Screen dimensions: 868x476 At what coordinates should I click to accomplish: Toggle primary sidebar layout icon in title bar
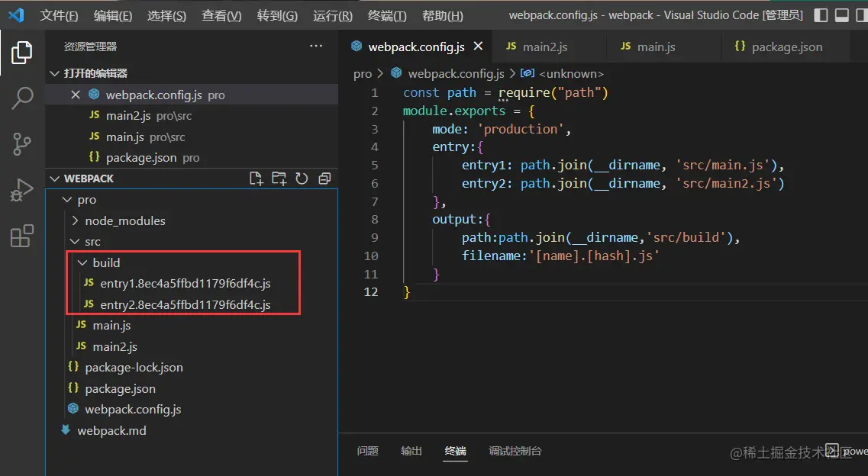pos(821,15)
